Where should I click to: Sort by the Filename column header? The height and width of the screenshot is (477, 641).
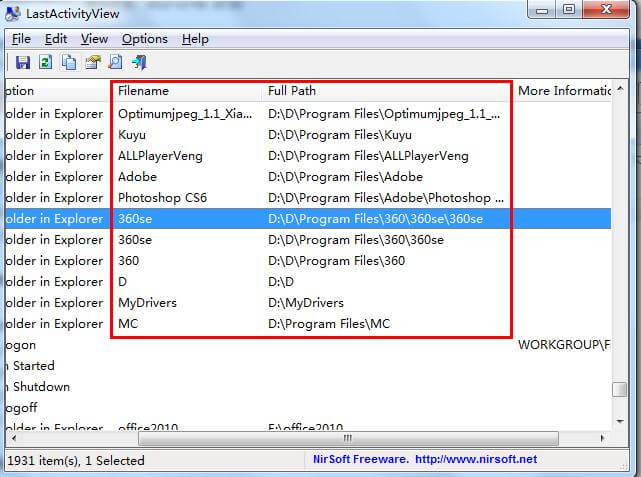186,91
